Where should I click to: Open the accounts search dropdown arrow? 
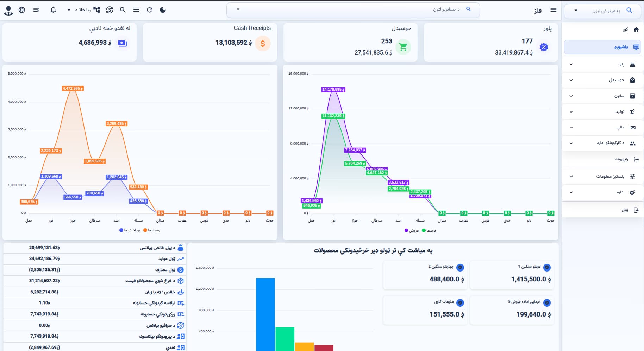tap(238, 9)
